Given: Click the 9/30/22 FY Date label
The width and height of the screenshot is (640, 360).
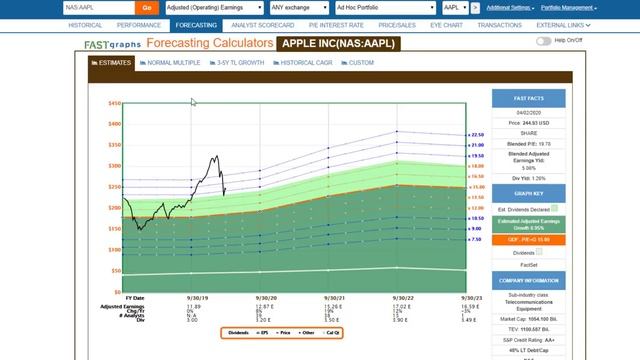Looking at the screenshot, I should coord(403,298).
